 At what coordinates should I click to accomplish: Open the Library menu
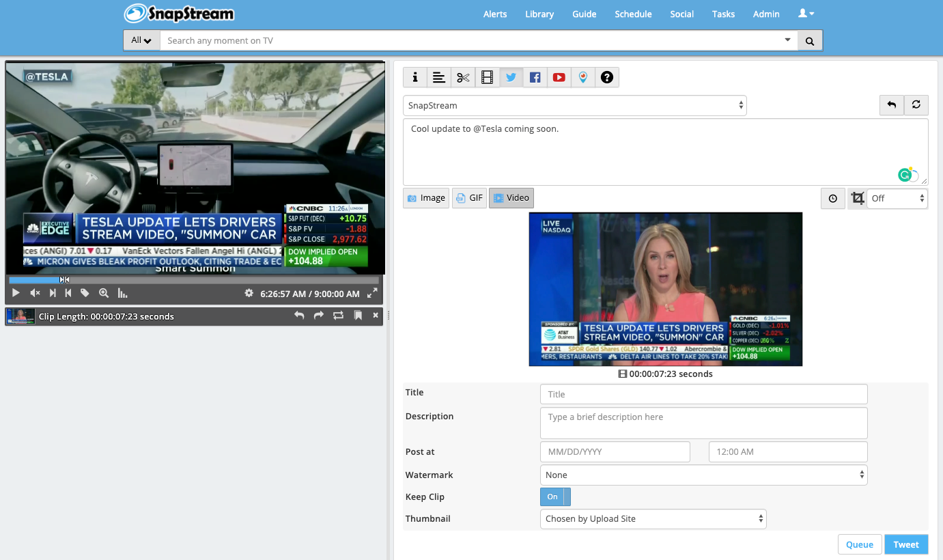539,14
